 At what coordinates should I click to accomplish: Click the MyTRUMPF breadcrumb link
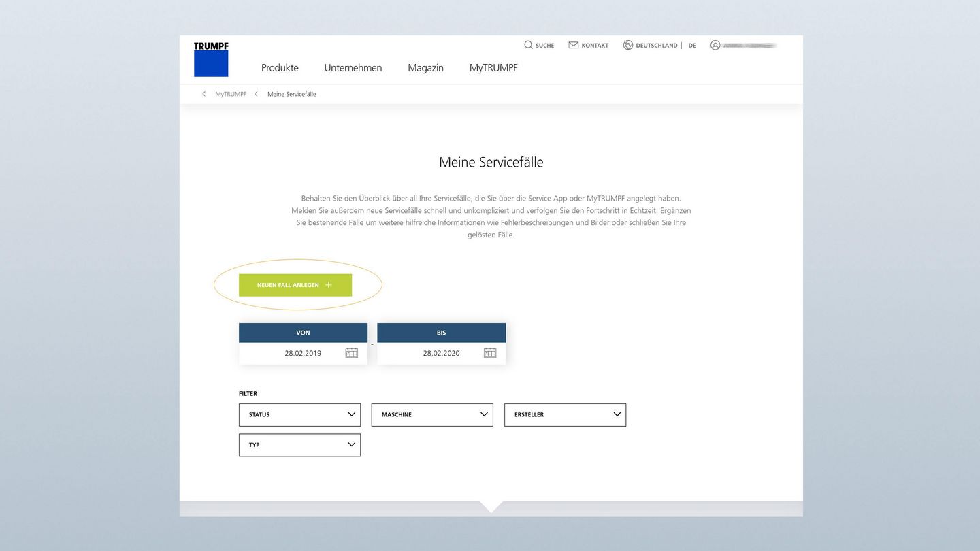[x=231, y=94]
